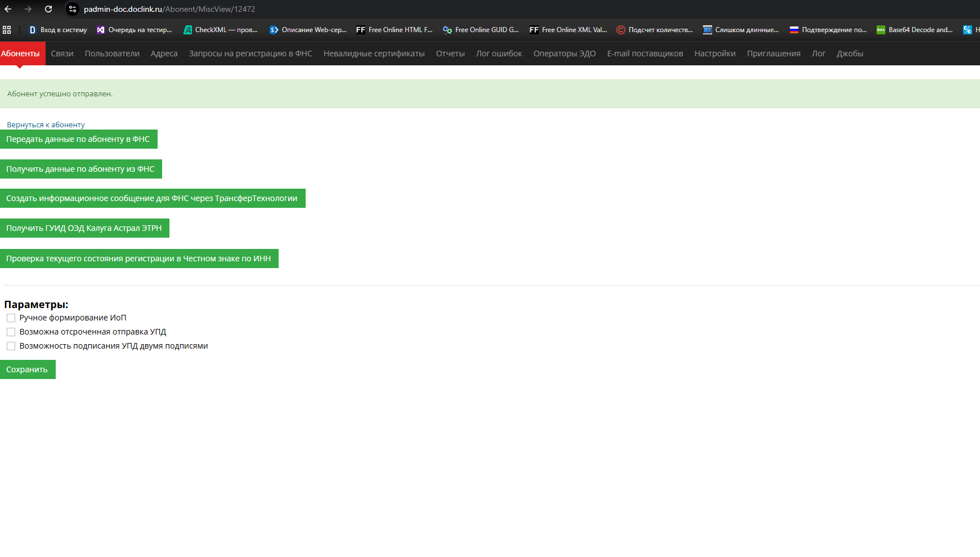Open the 'Подсчет количеств...' bookmark

pos(655,30)
